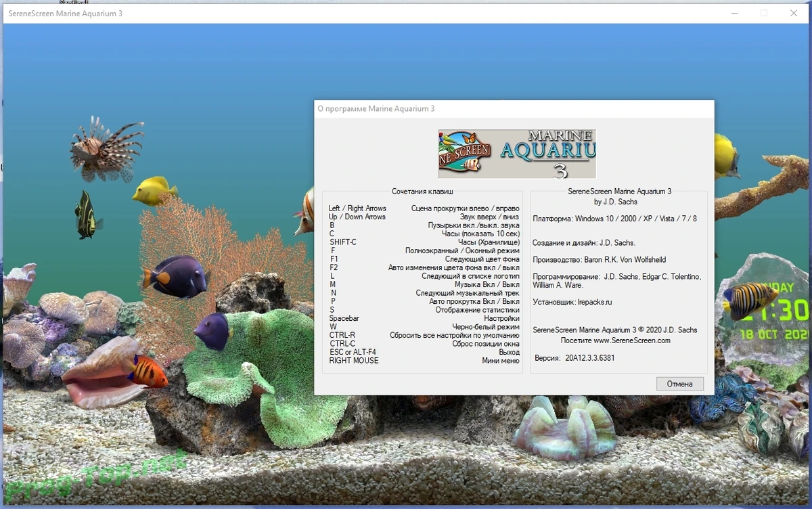812x509 pixels.
Task: Click 'О программе Marine Aquarium 3' dialog title
Action: point(376,108)
